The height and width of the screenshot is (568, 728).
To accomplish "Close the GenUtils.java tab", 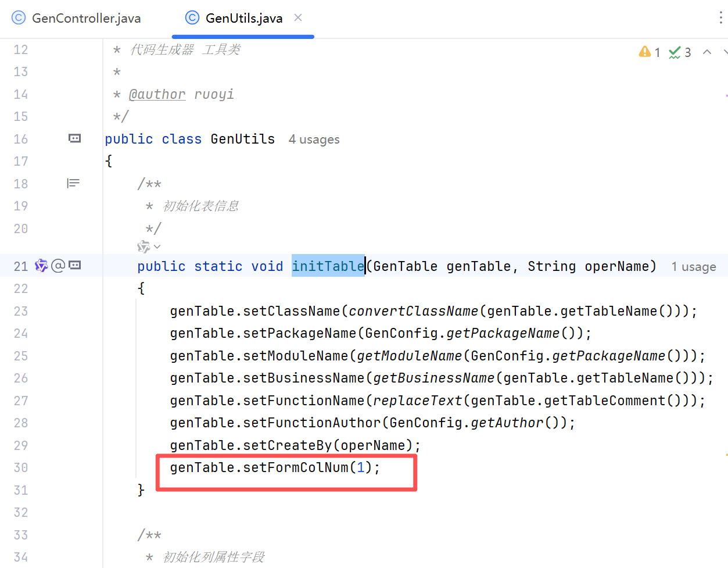I will pyautogui.click(x=298, y=17).
